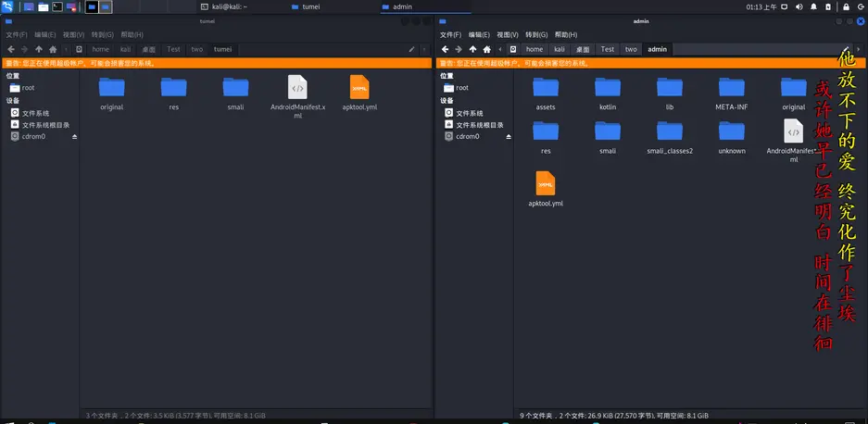Go to the parent folder in the tumei window
Viewport: 868px width, 424px height.
coord(39,49)
